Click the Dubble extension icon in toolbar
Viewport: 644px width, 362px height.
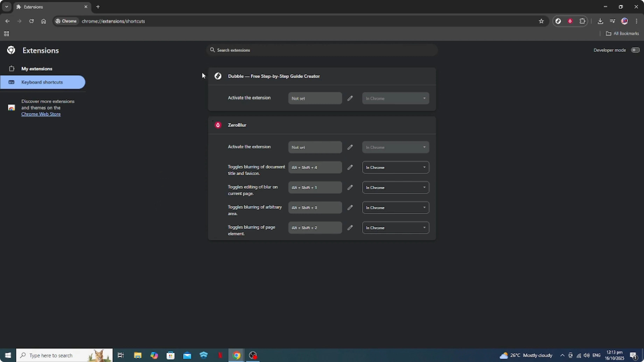click(558, 21)
